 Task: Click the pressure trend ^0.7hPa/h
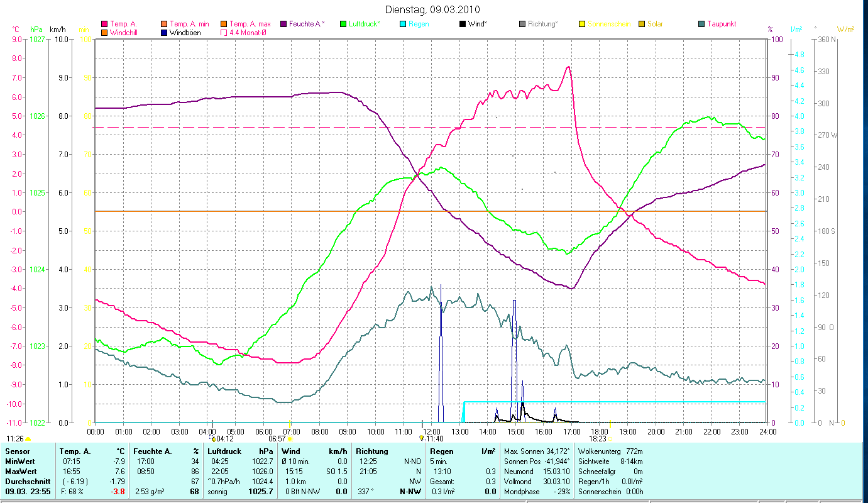tap(222, 482)
